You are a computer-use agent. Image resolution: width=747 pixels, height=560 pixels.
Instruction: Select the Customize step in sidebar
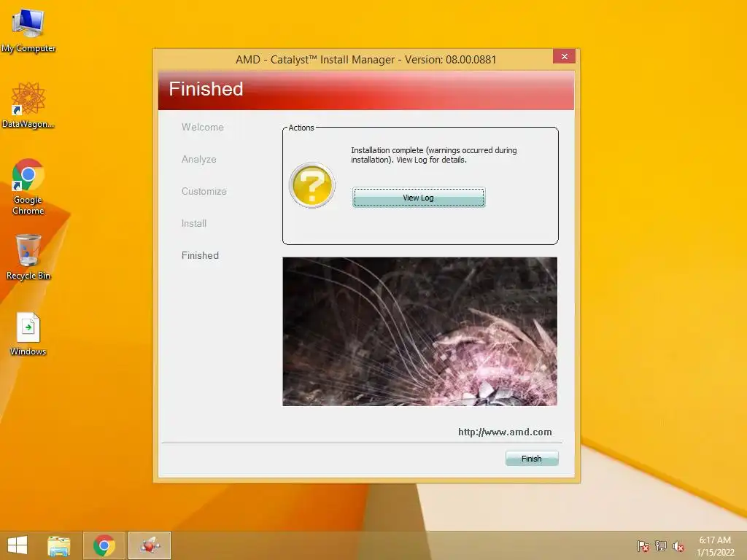[204, 191]
